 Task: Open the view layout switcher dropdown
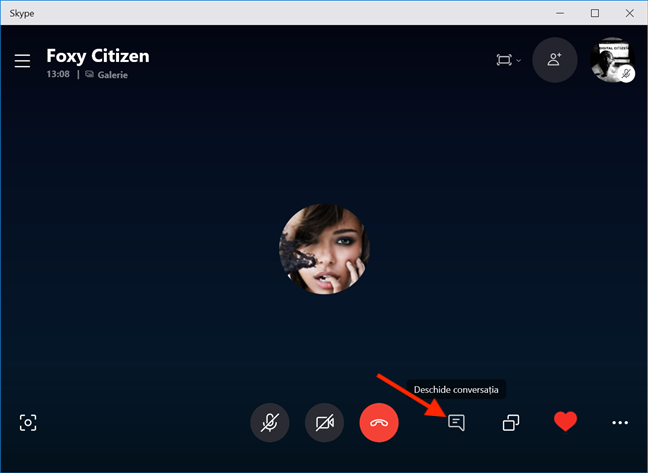(x=508, y=60)
